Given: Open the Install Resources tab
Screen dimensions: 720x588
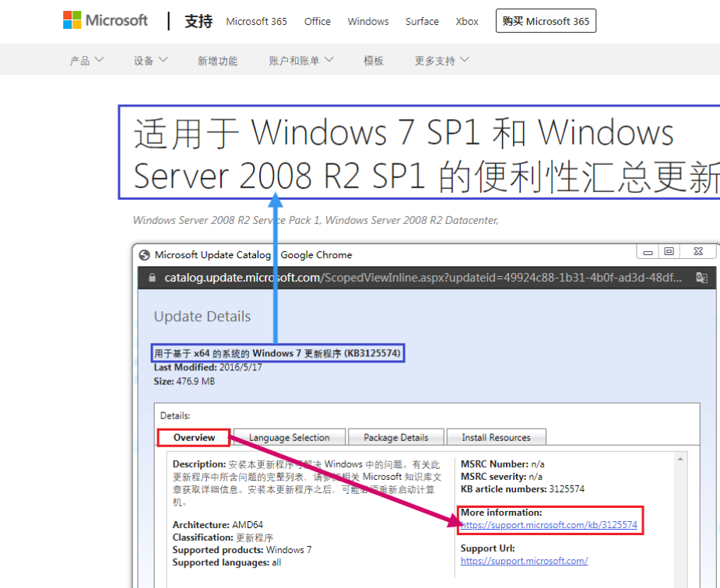Looking at the screenshot, I should click(497, 437).
